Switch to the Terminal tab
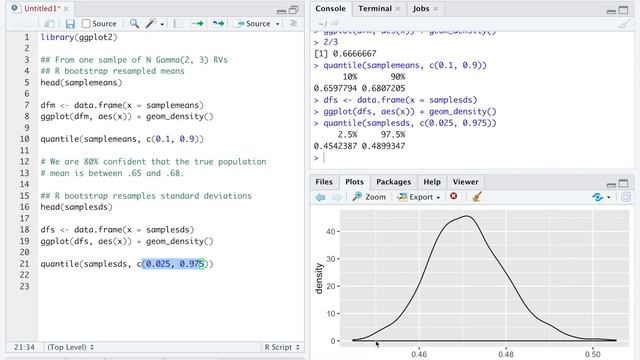The image size is (640, 360). click(375, 9)
